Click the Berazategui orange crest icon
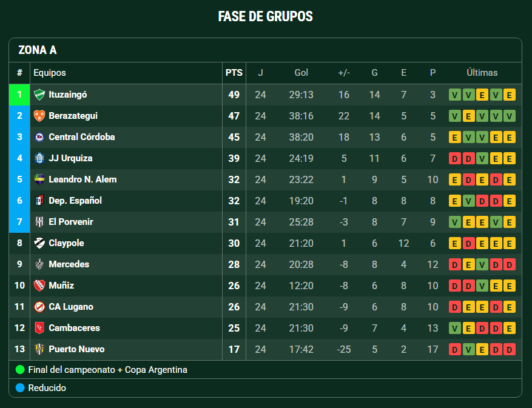532x408 pixels. (x=39, y=116)
